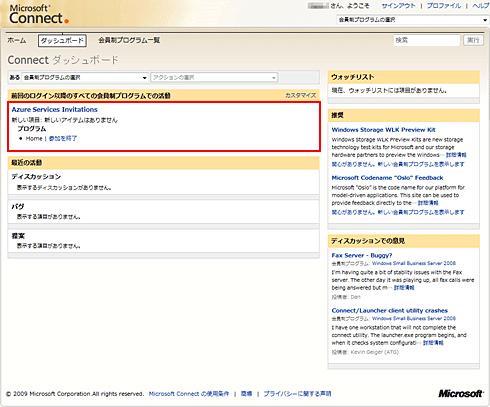Image resolution: width=490 pixels, height=407 pixels.
Task: Click the Microsoft logo in footer
Action: point(460,394)
